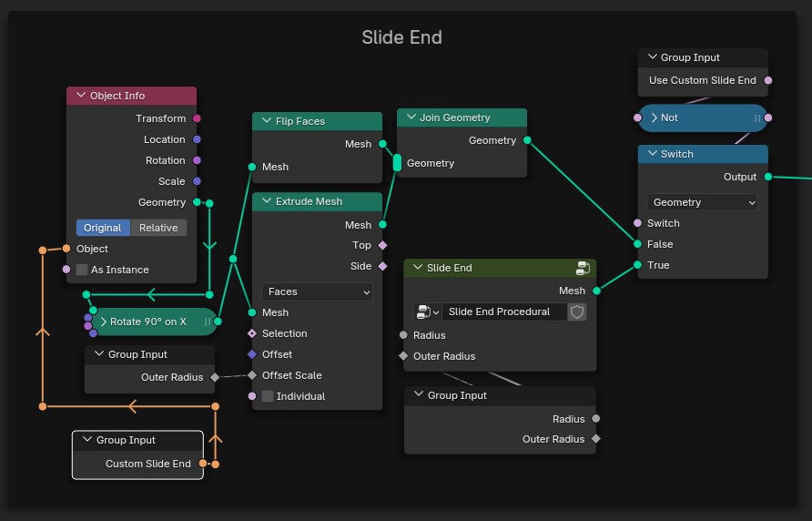The height and width of the screenshot is (521, 812).
Task: Click the Flip Faces Mesh input socket
Action: [251, 167]
